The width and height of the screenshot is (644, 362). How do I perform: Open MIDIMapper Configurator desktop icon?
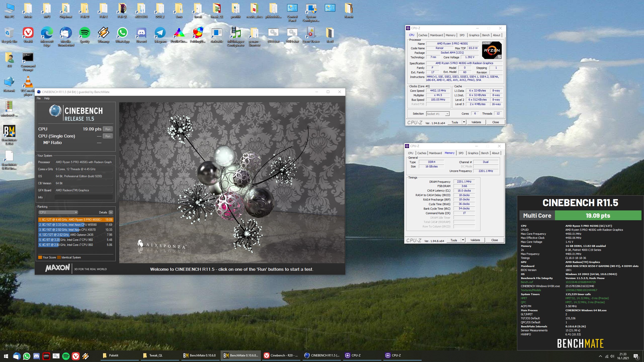[236, 37]
